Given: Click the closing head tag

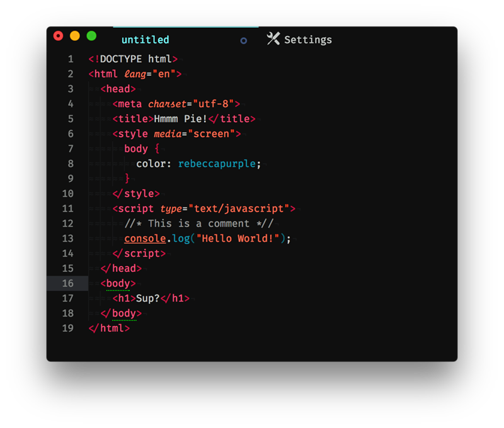Looking at the screenshot, I should point(121,268).
